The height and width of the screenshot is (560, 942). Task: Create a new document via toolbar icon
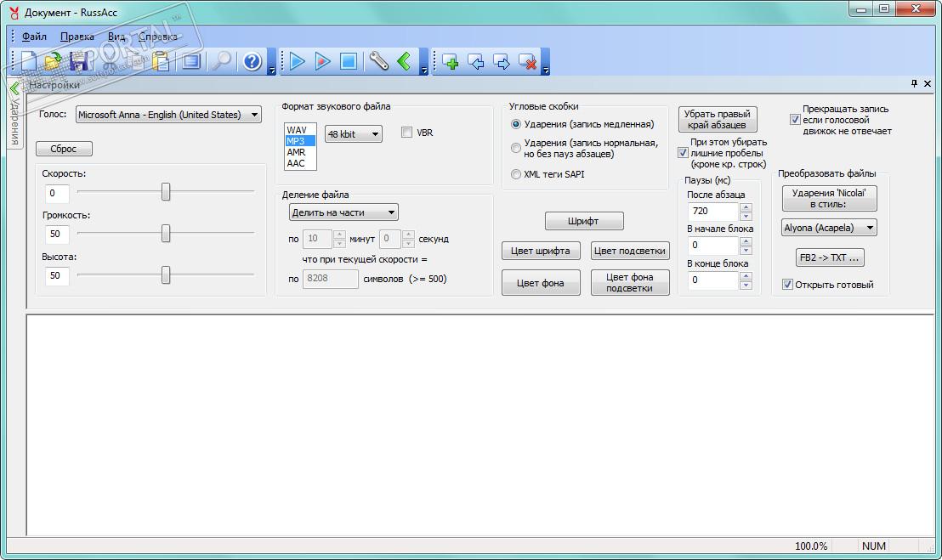[x=29, y=61]
